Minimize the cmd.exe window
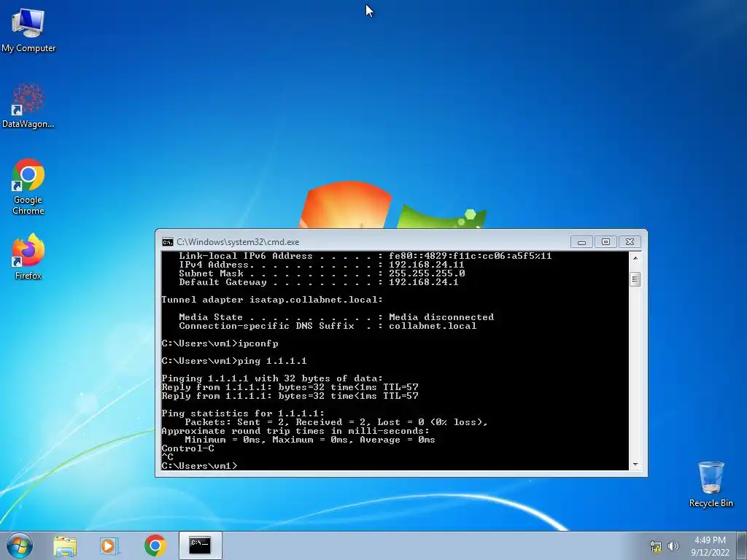 [581, 242]
